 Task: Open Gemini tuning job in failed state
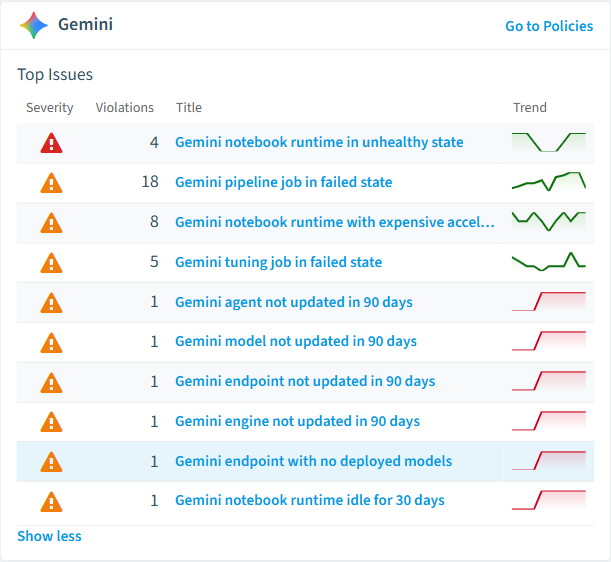[x=279, y=262]
